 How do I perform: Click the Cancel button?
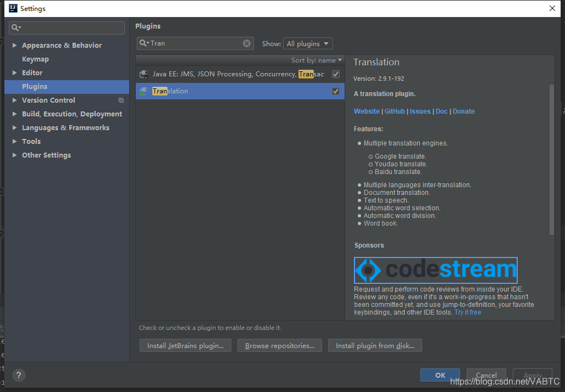click(486, 375)
